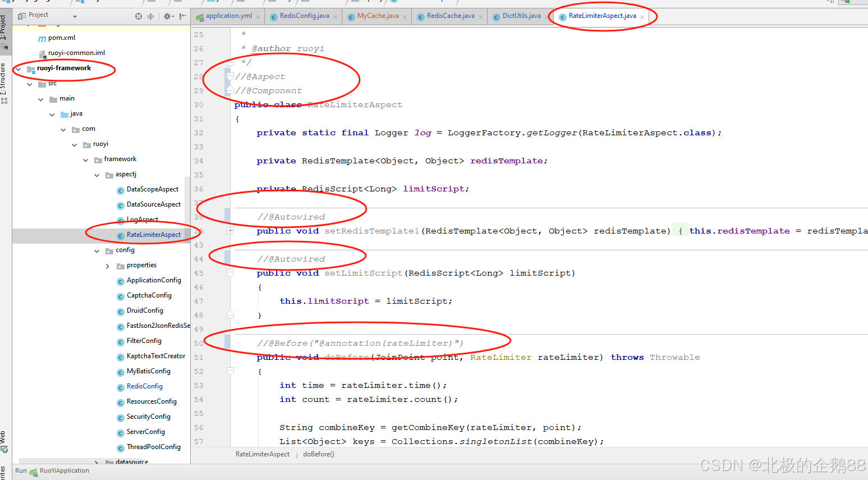Open ResourcesConfig class

(x=151, y=401)
